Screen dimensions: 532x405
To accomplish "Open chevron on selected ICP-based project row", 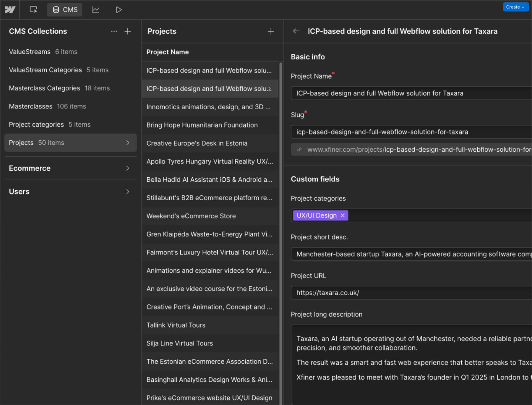I will [x=270, y=89].
